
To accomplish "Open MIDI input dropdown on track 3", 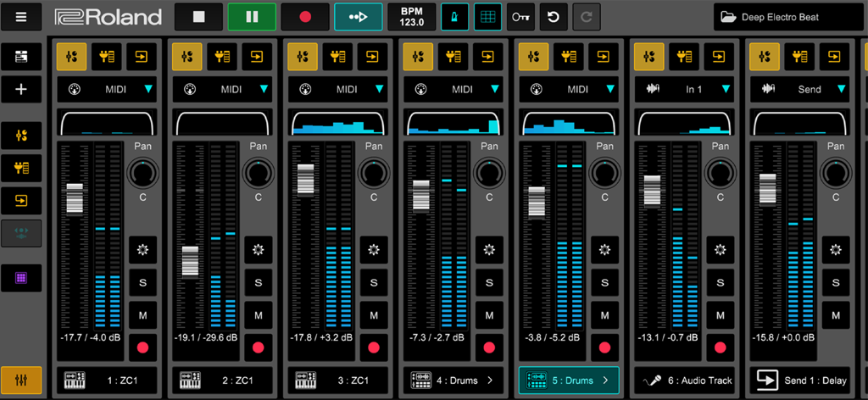I will (337, 89).
